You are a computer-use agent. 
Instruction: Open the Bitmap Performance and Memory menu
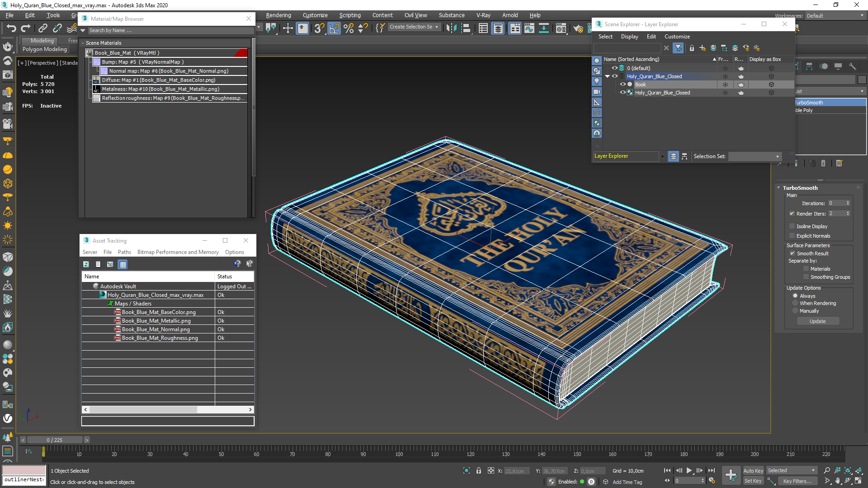(x=178, y=252)
